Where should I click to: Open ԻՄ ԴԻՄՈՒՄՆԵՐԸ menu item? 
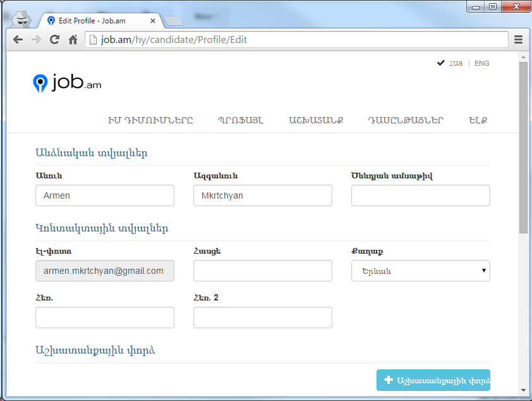coord(150,120)
